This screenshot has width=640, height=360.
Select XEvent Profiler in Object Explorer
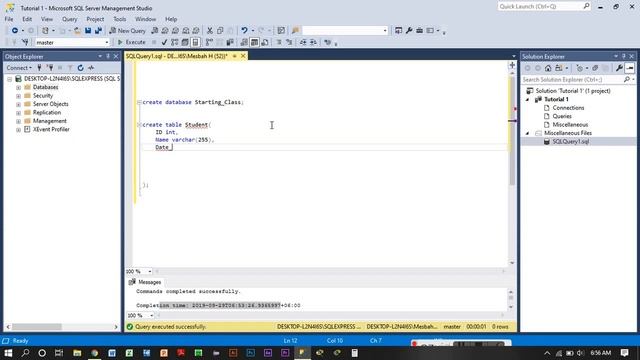coord(51,129)
